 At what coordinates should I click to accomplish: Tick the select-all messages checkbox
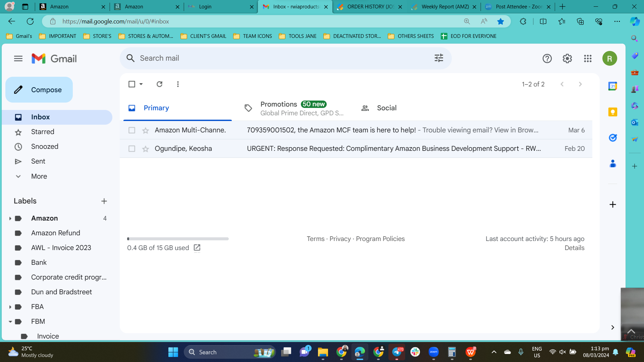[132, 84]
